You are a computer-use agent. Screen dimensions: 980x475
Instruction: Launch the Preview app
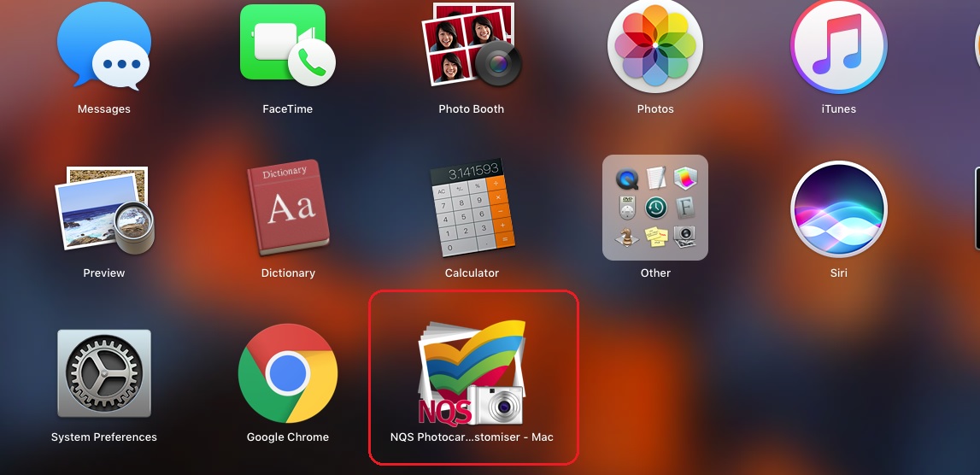click(x=103, y=209)
